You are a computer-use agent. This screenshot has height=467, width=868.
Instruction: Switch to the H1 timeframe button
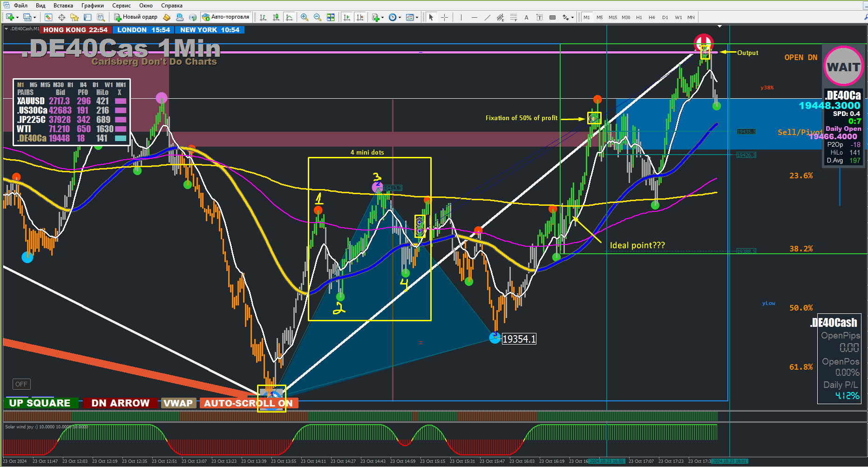639,18
